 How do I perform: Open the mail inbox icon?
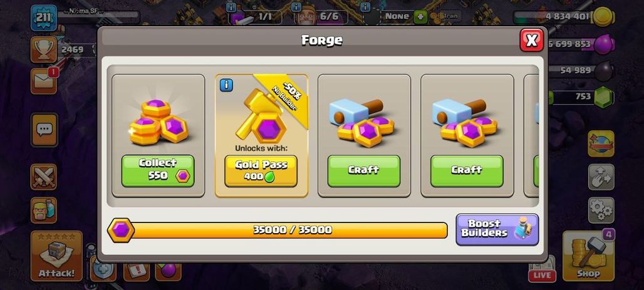tap(43, 81)
